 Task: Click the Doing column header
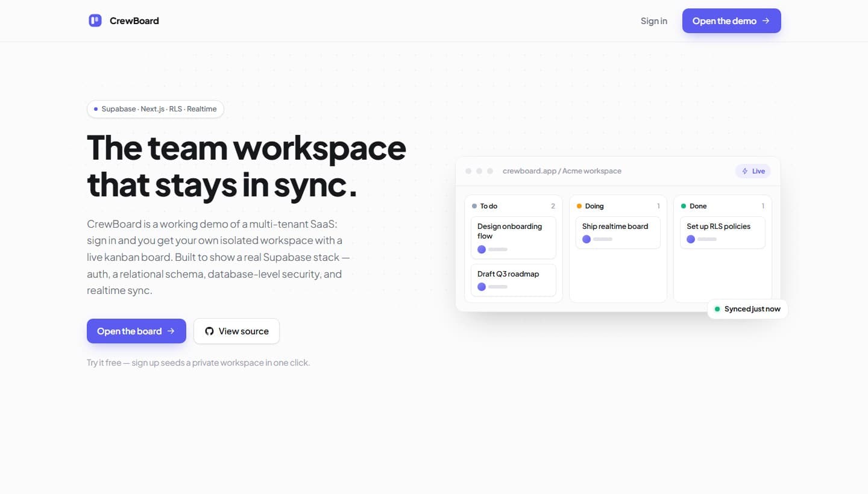pos(618,206)
